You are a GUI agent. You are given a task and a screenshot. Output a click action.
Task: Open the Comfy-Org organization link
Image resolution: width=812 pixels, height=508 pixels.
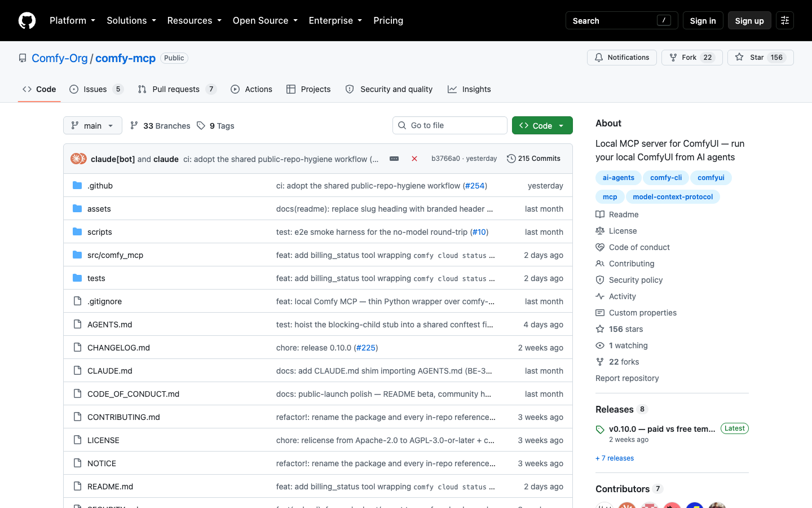point(60,58)
